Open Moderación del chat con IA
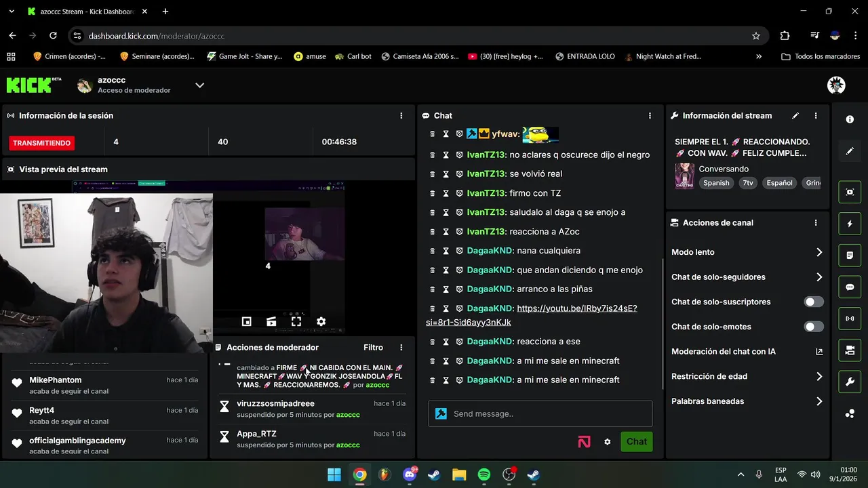868x488 pixels. pyautogui.click(x=747, y=352)
